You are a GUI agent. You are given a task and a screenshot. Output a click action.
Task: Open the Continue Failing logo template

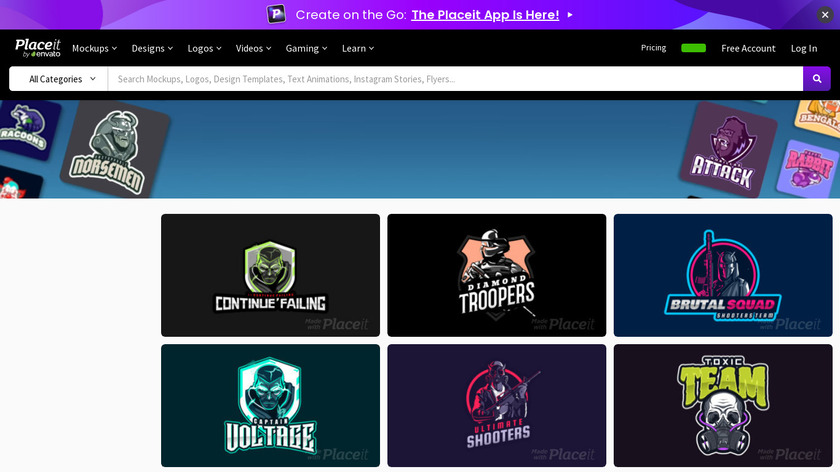pyautogui.click(x=271, y=275)
